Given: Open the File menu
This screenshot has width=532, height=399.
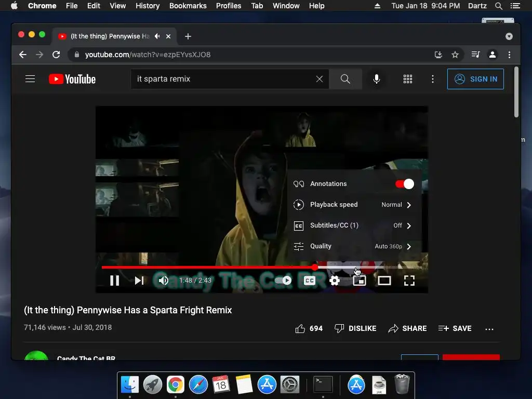Looking at the screenshot, I should coord(72,6).
